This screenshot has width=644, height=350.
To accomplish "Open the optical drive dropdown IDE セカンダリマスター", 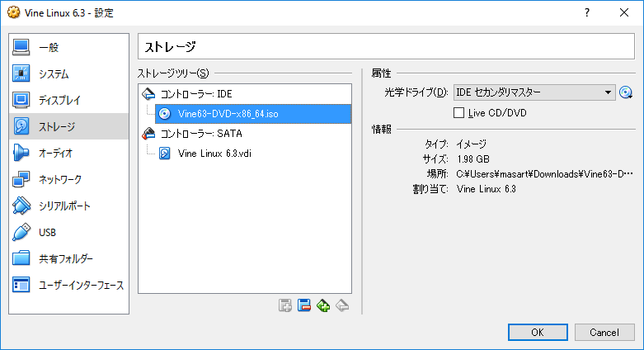I will click(x=534, y=92).
